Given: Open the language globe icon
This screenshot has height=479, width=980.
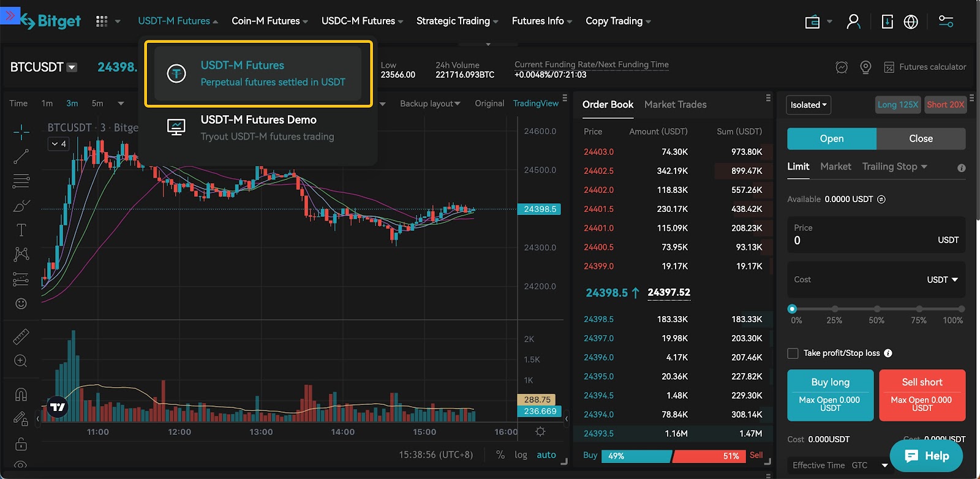Looking at the screenshot, I should click(x=911, y=21).
